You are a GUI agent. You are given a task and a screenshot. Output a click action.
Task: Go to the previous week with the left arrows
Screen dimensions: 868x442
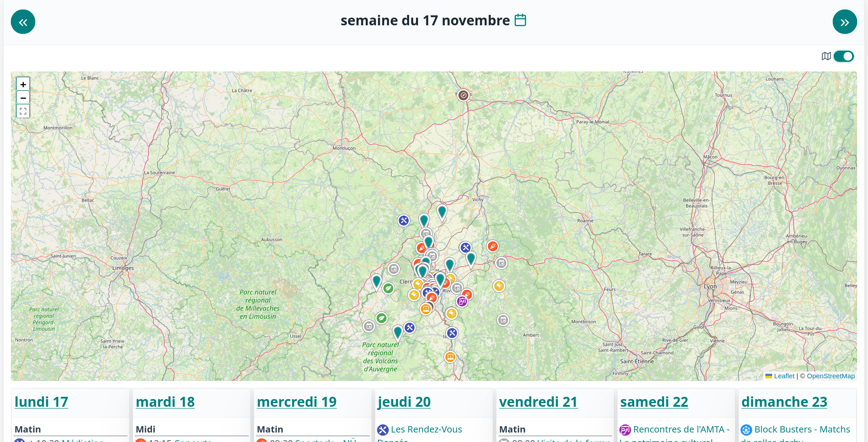(x=22, y=21)
